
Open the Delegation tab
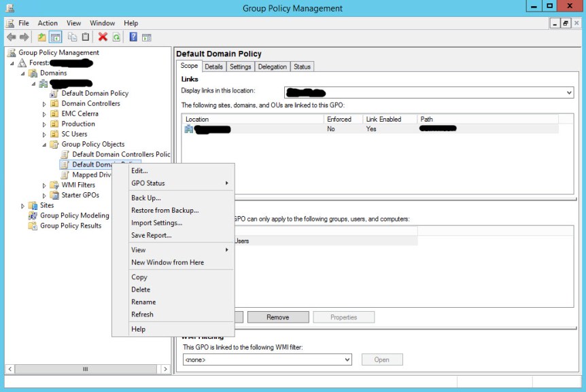(x=272, y=67)
